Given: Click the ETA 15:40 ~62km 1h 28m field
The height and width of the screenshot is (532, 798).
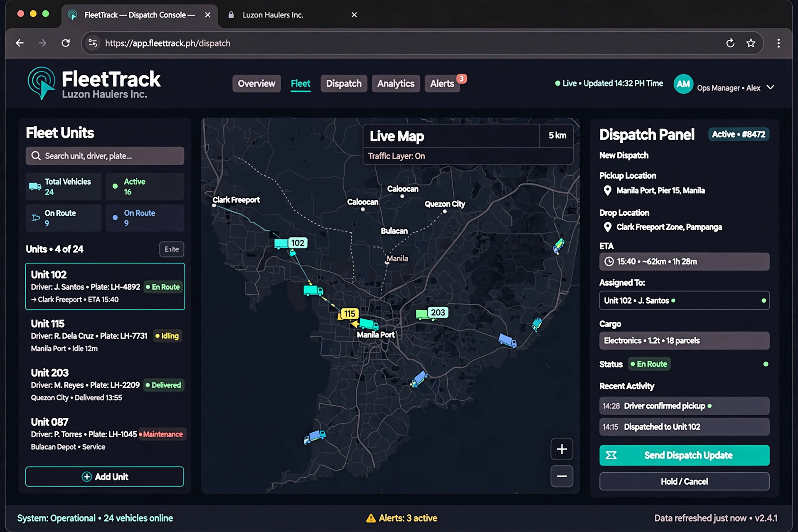Looking at the screenshot, I should pyautogui.click(x=684, y=261).
